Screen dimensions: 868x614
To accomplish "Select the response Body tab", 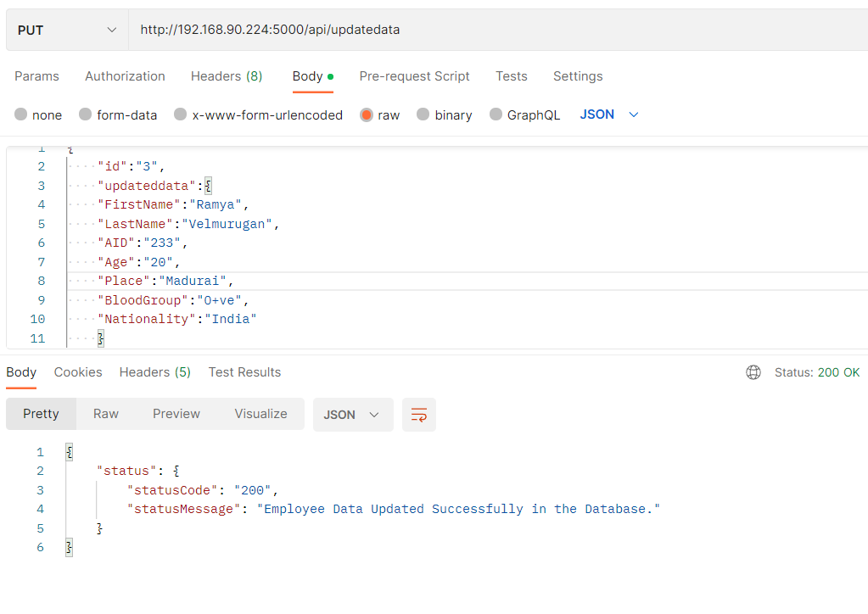I will pos(21,372).
